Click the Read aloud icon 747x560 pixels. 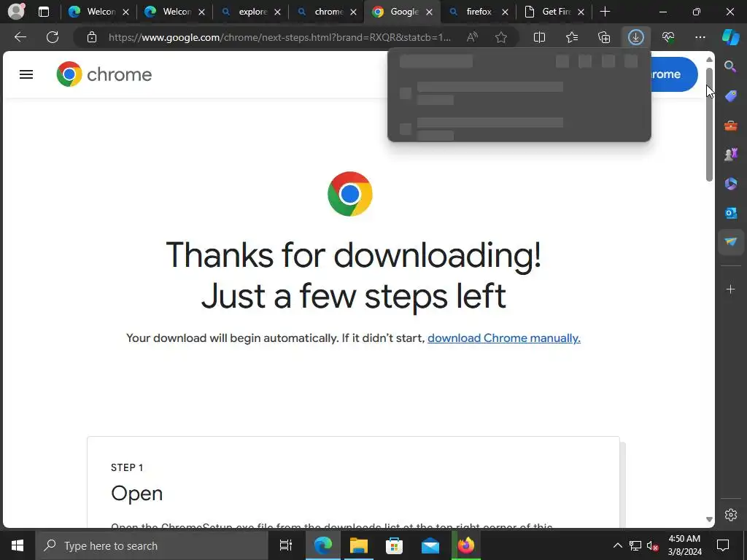[472, 37]
